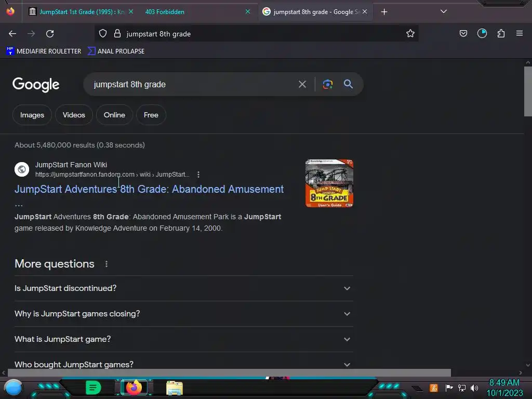Open the green notes app on the taskbar

(x=94, y=388)
